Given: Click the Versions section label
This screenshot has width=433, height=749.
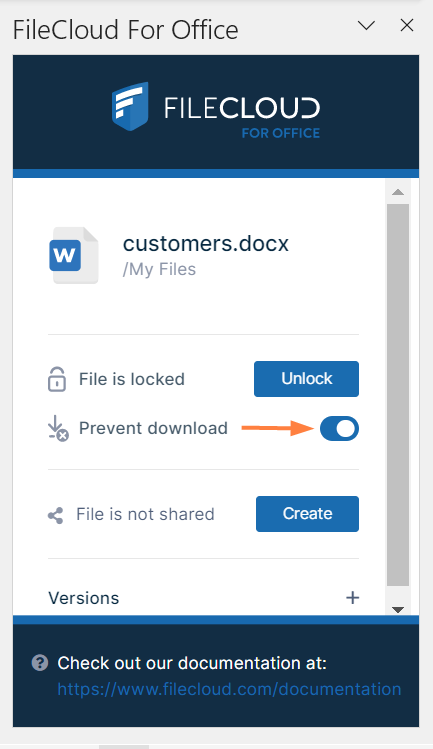Looking at the screenshot, I should tap(84, 598).
